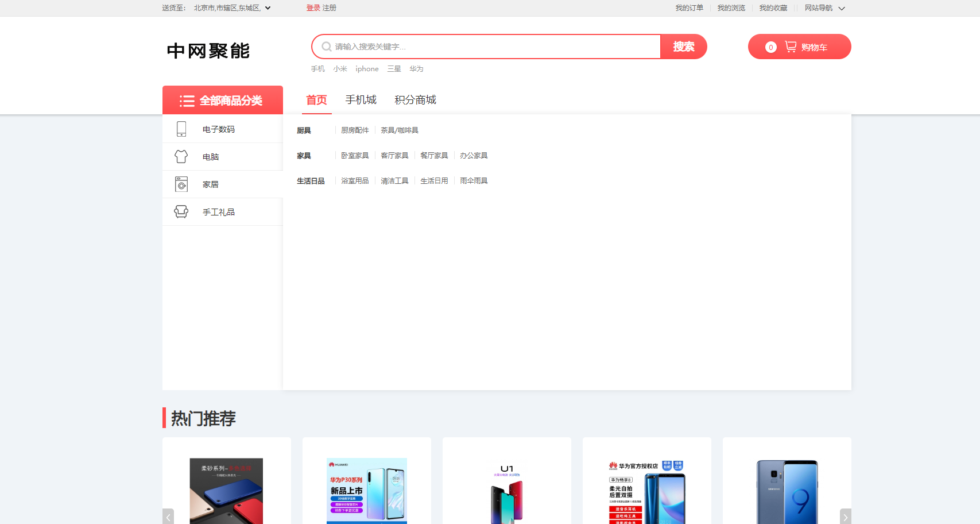This screenshot has width=980, height=524.
Task: Switch to the 积分商城 tab
Action: tap(415, 99)
